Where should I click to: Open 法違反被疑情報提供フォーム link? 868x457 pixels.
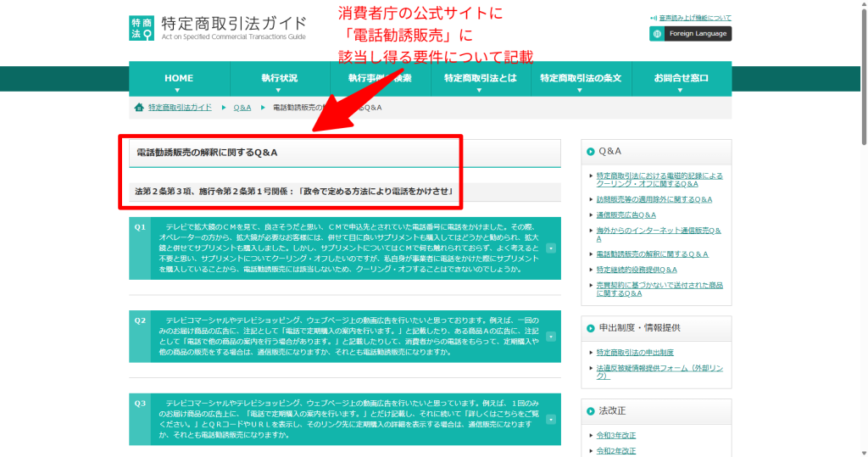click(659, 371)
